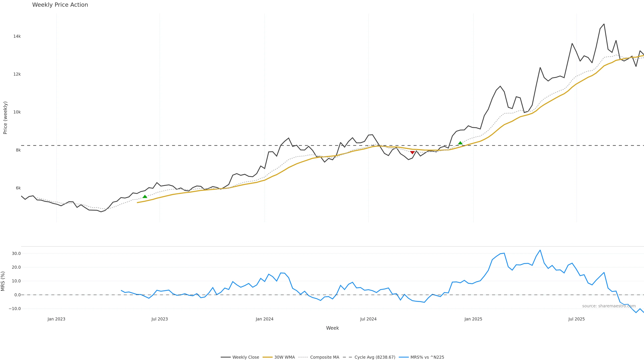The image size is (644, 362).
Task: Click the source: sharemaestro.com text
Action: point(609,306)
